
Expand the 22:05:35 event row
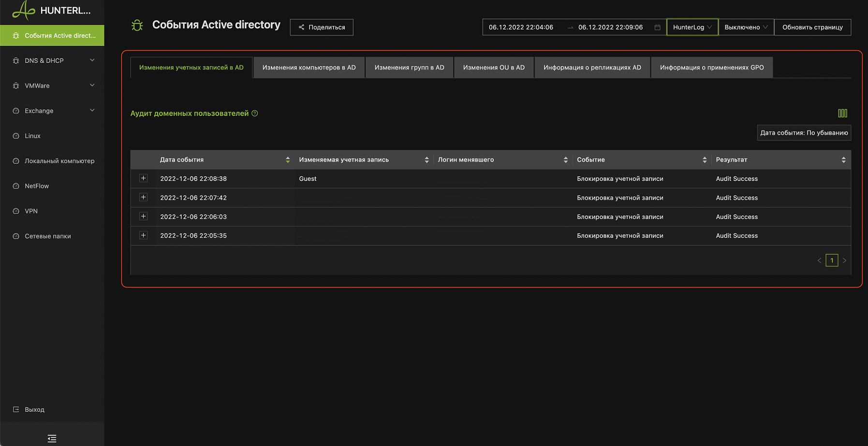point(143,235)
